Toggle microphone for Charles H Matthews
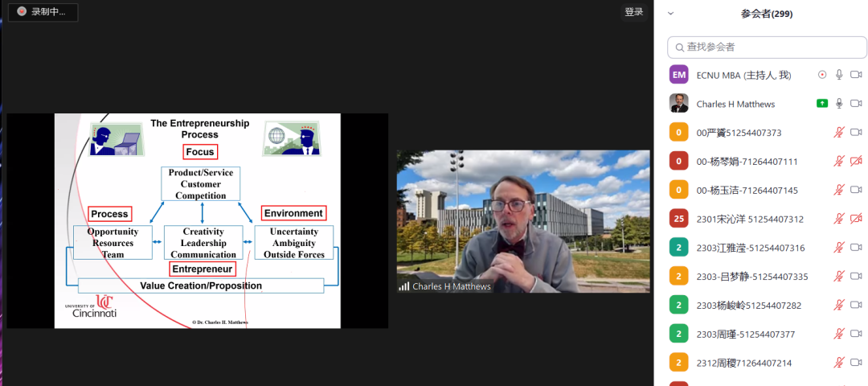 point(839,104)
